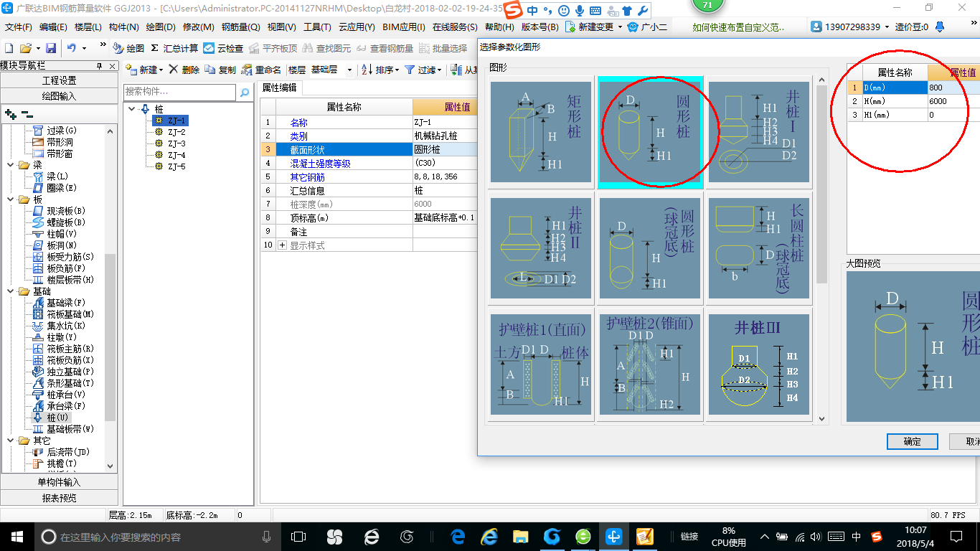
Task: Collapse the 其它 folder in navigator
Action: [11, 441]
